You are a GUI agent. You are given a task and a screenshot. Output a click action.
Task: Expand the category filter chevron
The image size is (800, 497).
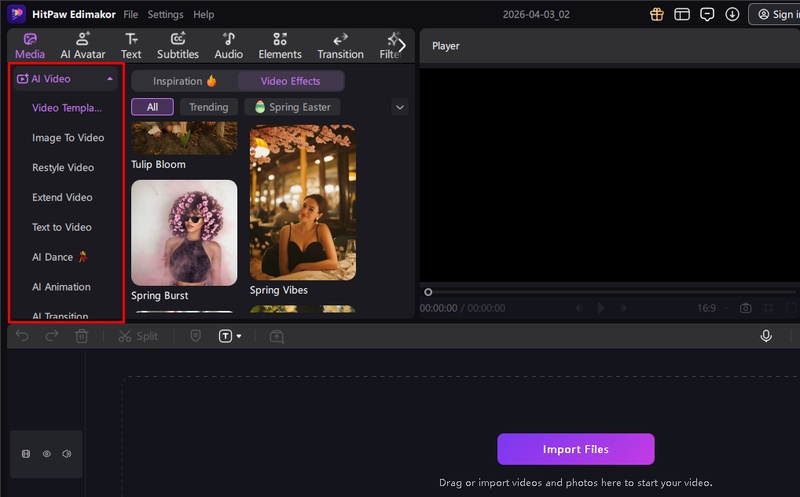(400, 107)
